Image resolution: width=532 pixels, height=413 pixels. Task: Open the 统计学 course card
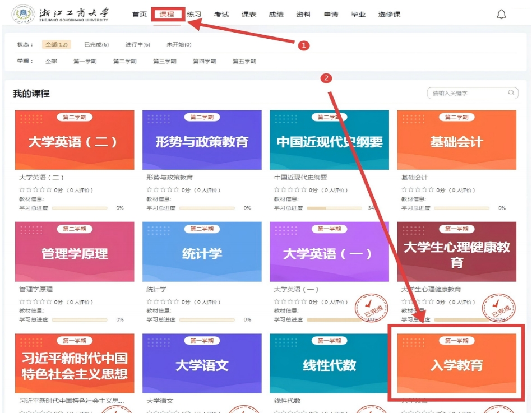pos(202,252)
